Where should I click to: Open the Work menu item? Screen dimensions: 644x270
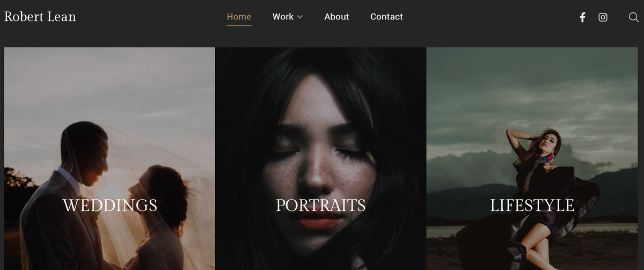(x=283, y=17)
